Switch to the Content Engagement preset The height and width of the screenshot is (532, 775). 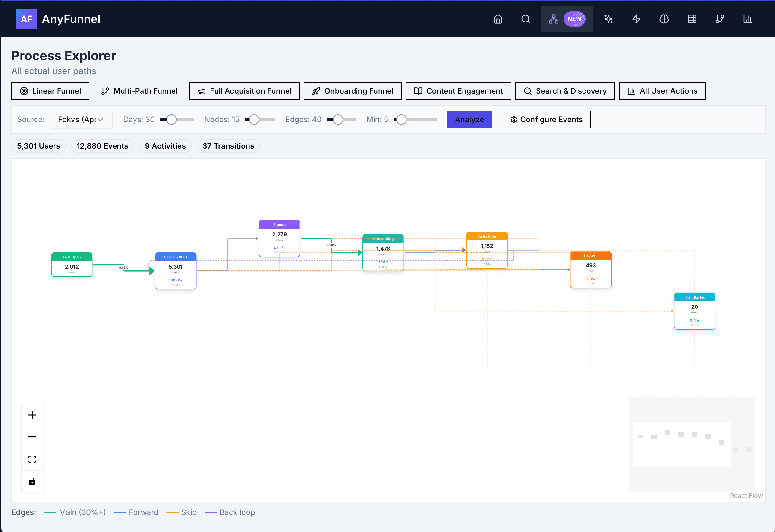(458, 91)
